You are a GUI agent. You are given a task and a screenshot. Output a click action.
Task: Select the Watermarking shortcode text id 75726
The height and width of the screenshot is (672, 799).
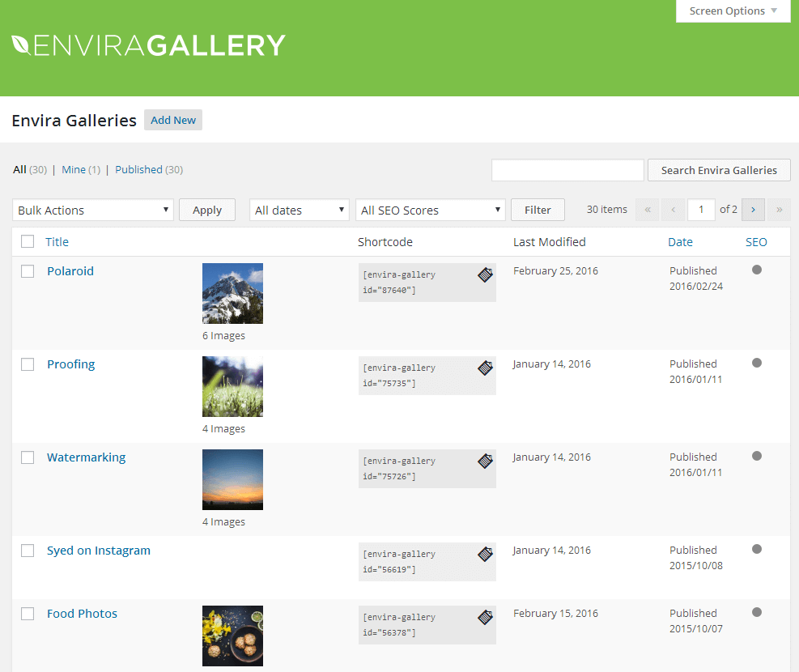(399, 469)
